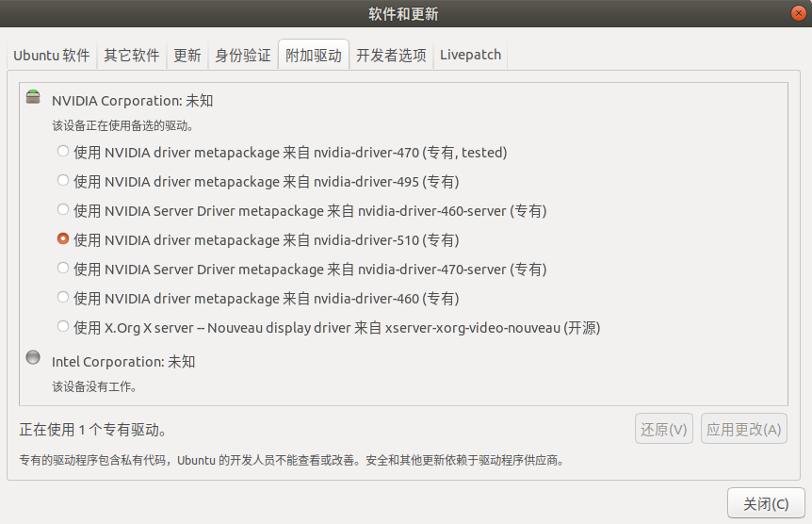The width and height of the screenshot is (812, 524).
Task: Click the proprietary driver notice paragraph
Action: tap(292, 460)
